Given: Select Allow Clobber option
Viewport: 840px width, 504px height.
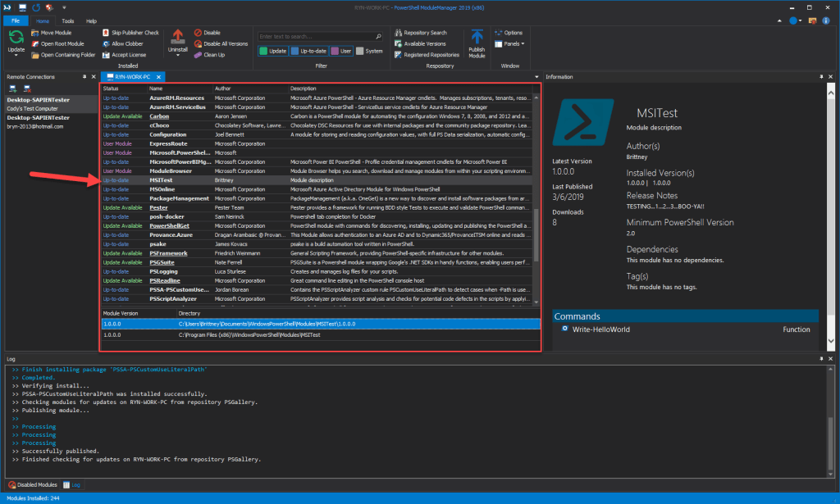Looking at the screenshot, I should [123, 44].
